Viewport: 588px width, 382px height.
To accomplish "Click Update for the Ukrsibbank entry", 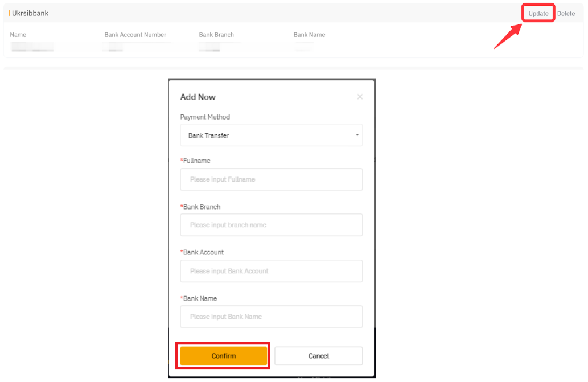I will (x=538, y=14).
